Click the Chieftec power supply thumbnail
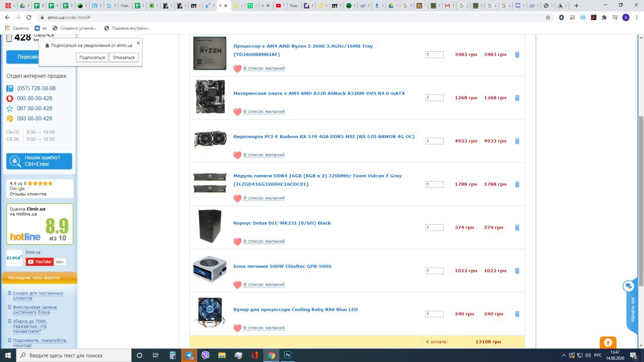The image size is (644, 362). click(210, 269)
